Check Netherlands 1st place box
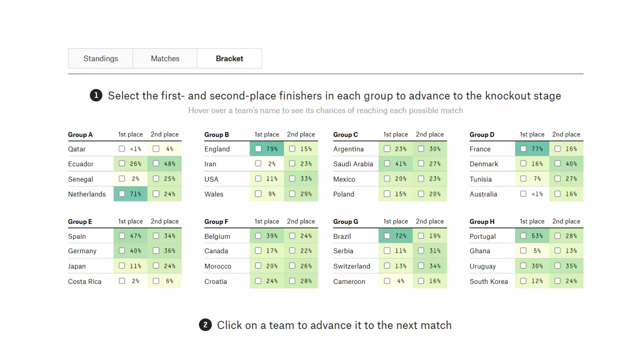 (x=122, y=194)
